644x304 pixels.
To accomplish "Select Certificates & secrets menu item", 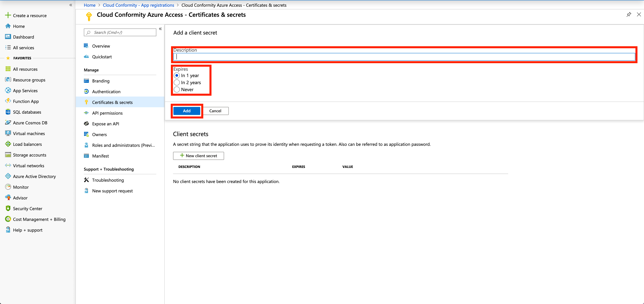I will pyautogui.click(x=120, y=102).
